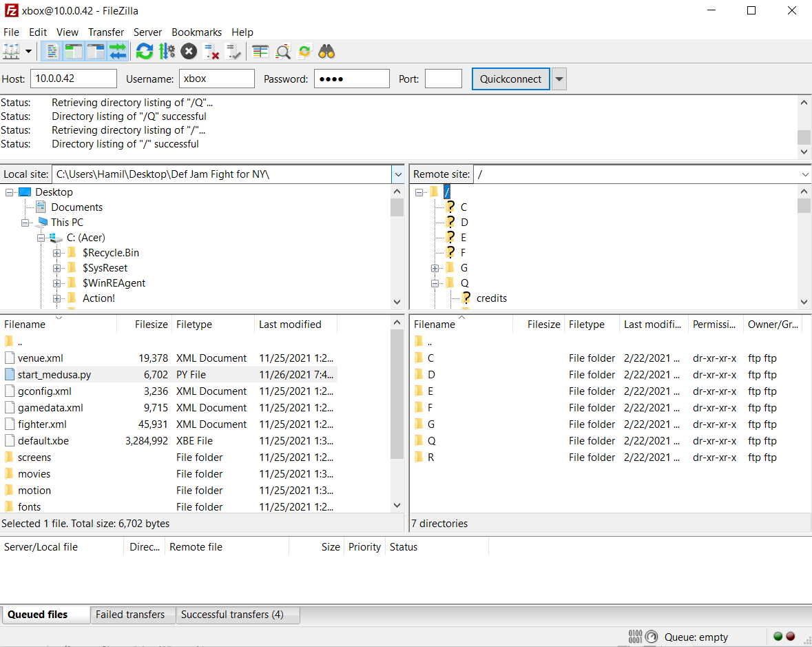
Task: Click the Host input field
Action: pyautogui.click(x=74, y=79)
